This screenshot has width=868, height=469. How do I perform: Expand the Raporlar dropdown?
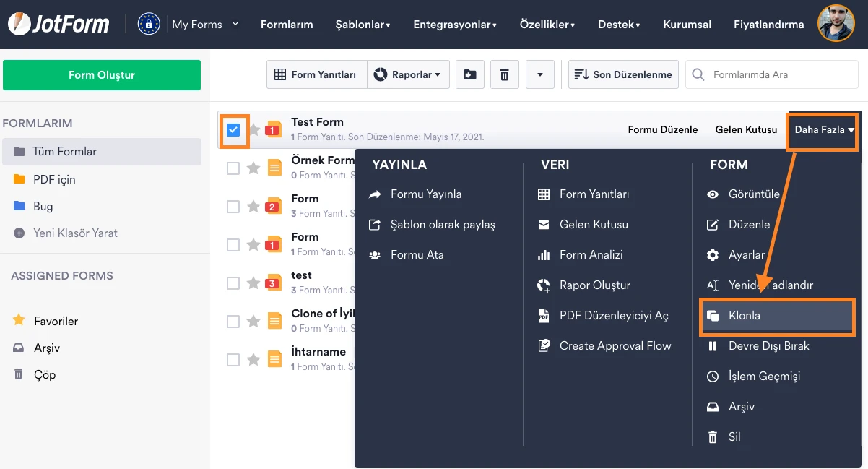click(x=409, y=74)
